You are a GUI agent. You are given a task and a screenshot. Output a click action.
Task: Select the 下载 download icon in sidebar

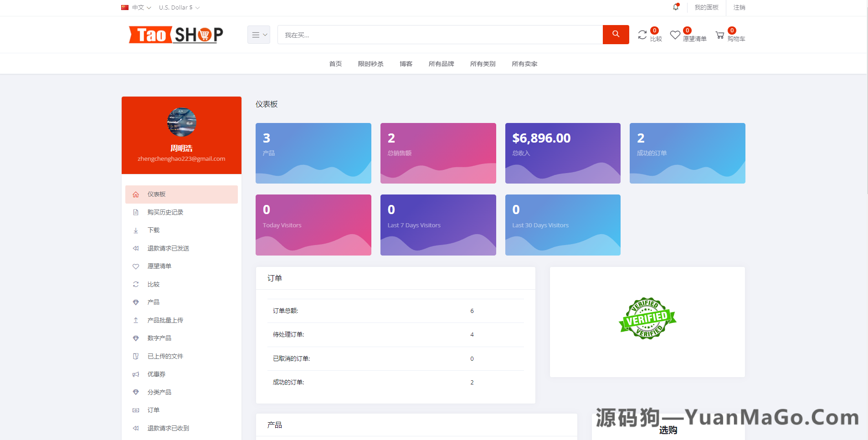click(136, 230)
